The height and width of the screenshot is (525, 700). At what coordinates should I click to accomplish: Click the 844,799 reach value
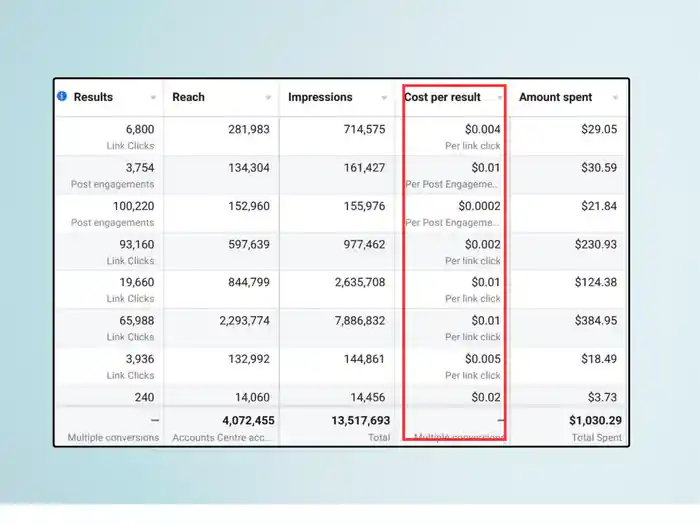(x=249, y=283)
